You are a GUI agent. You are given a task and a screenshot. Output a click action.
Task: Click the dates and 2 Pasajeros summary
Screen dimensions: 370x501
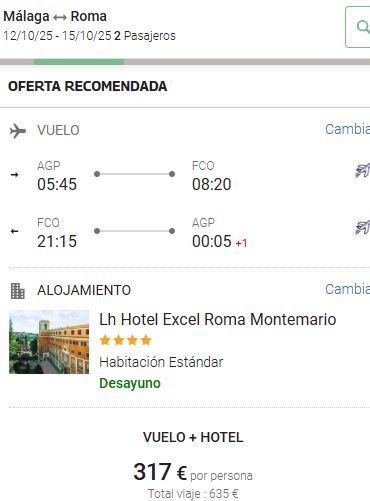(x=89, y=36)
